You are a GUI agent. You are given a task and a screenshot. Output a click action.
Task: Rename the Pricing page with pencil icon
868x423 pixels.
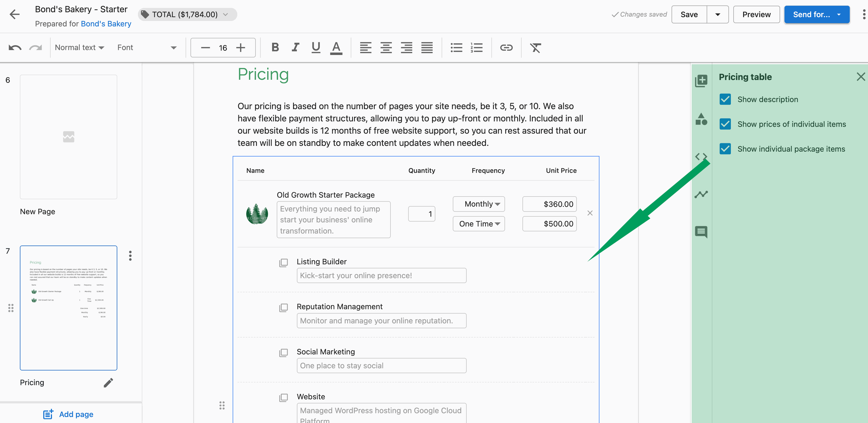point(108,382)
